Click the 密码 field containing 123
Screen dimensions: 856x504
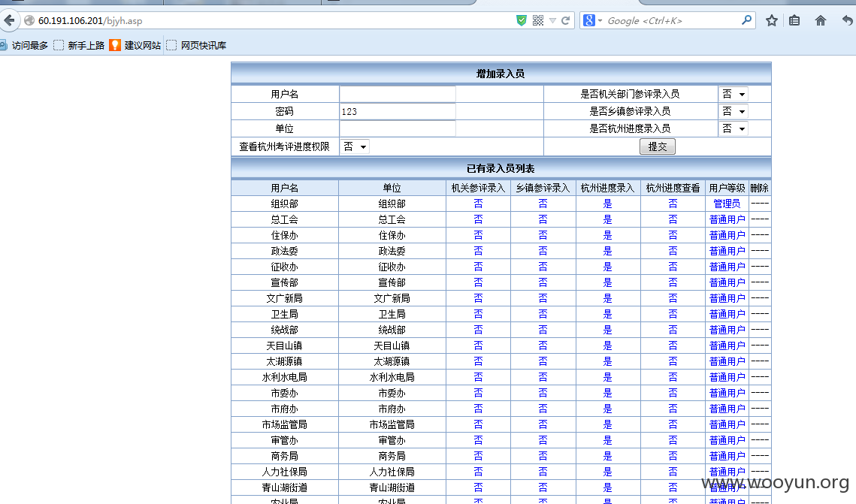coord(398,111)
